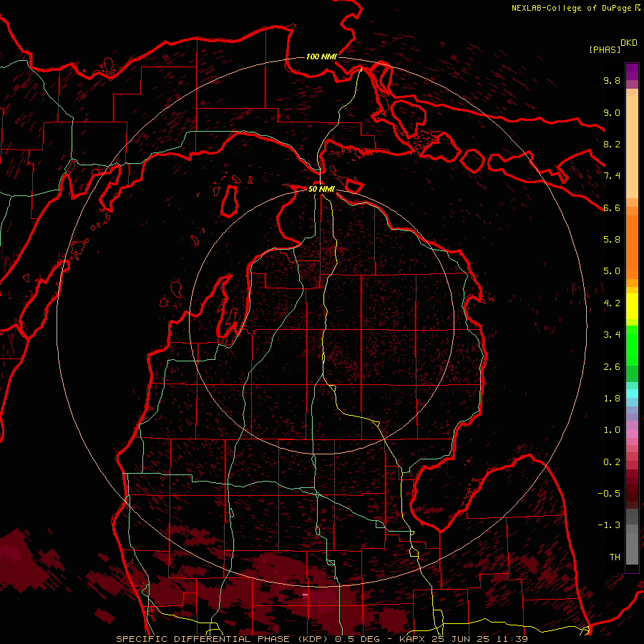Viewport: 644px width, 644px height.
Task: Pick the yellow band of the color scale
Action: (x=632, y=306)
